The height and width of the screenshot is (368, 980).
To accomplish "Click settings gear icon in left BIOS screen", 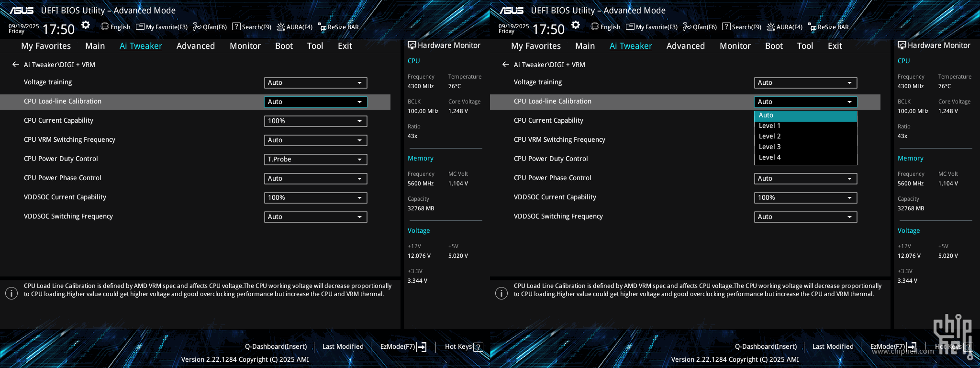I will 86,25.
